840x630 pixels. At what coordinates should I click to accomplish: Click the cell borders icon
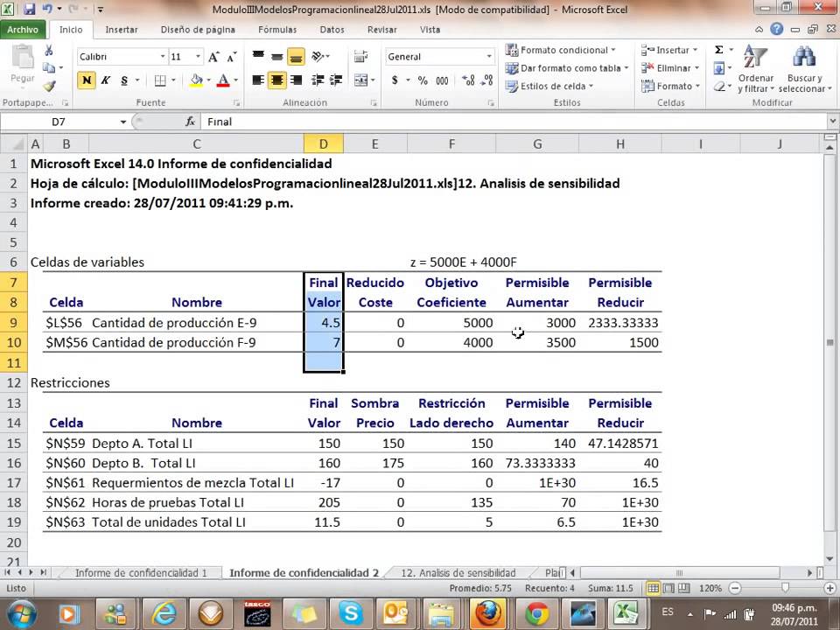[x=159, y=80]
